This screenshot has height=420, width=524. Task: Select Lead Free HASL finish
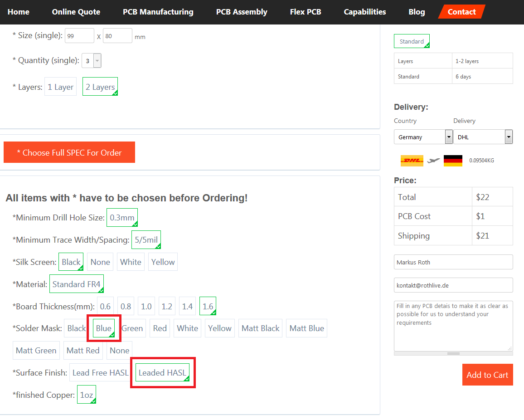point(100,372)
